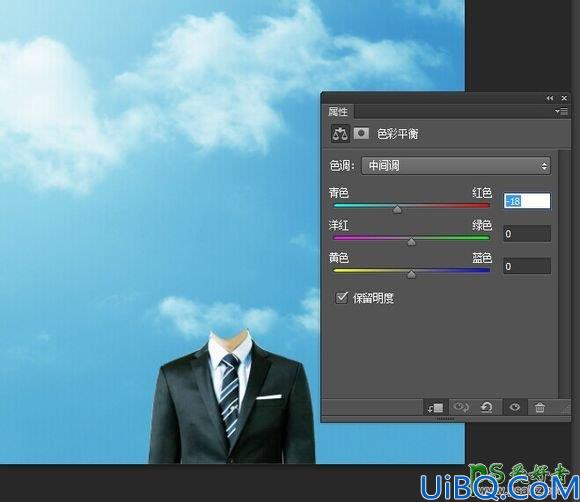The height and width of the screenshot is (502, 580).
Task: Click the 红色 label
Action: point(482,192)
